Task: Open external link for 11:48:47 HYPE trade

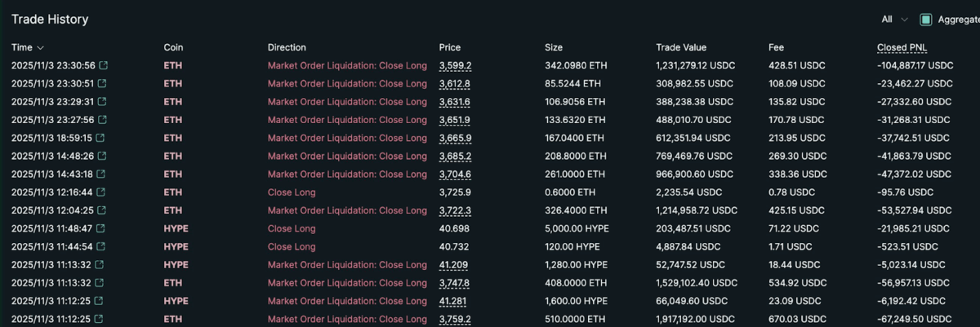Action: coord(103,229)
